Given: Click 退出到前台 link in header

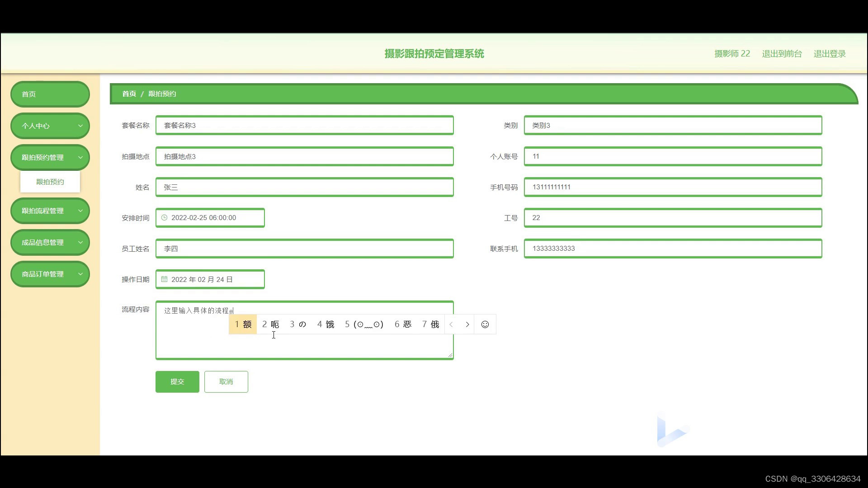Looking at the screenshot, I should pyautogui.click(x=782, y=54).
